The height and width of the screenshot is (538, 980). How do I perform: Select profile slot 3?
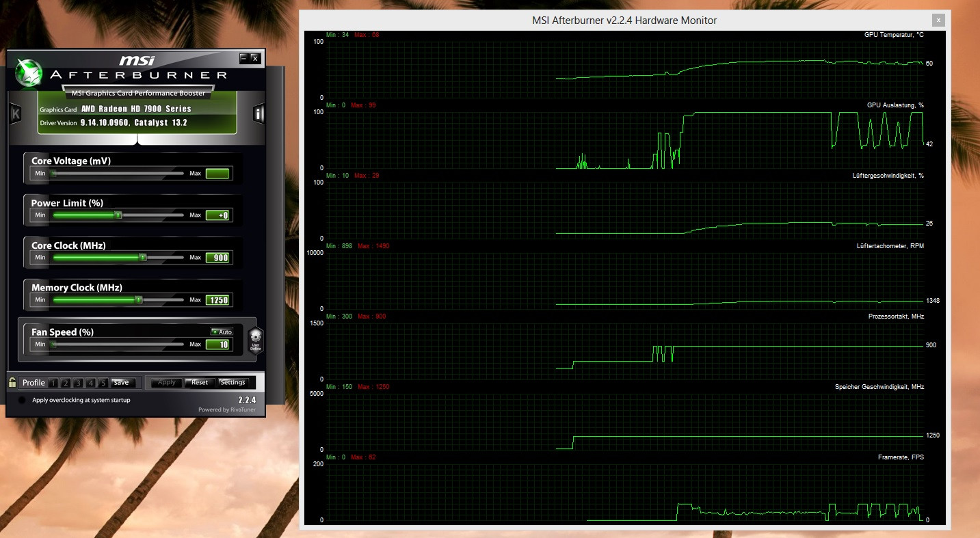[x=78, y=383]
